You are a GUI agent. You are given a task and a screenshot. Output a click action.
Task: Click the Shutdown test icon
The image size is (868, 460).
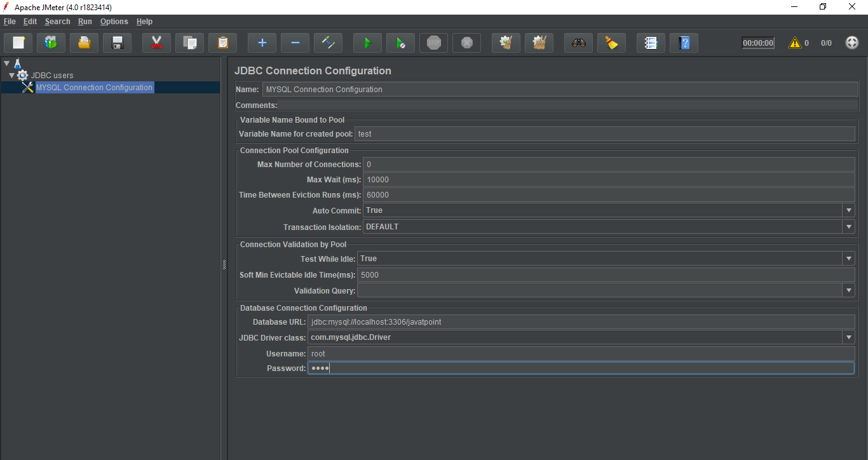[466, 43]
